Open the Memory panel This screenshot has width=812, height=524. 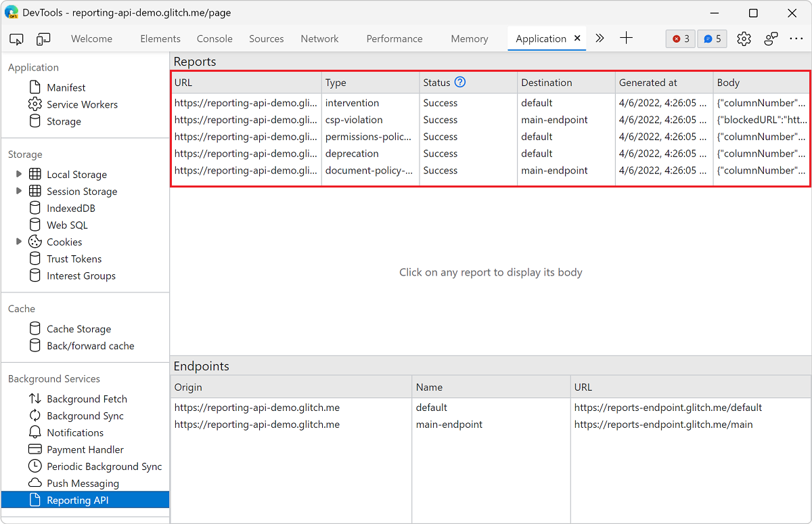[469, 39]
